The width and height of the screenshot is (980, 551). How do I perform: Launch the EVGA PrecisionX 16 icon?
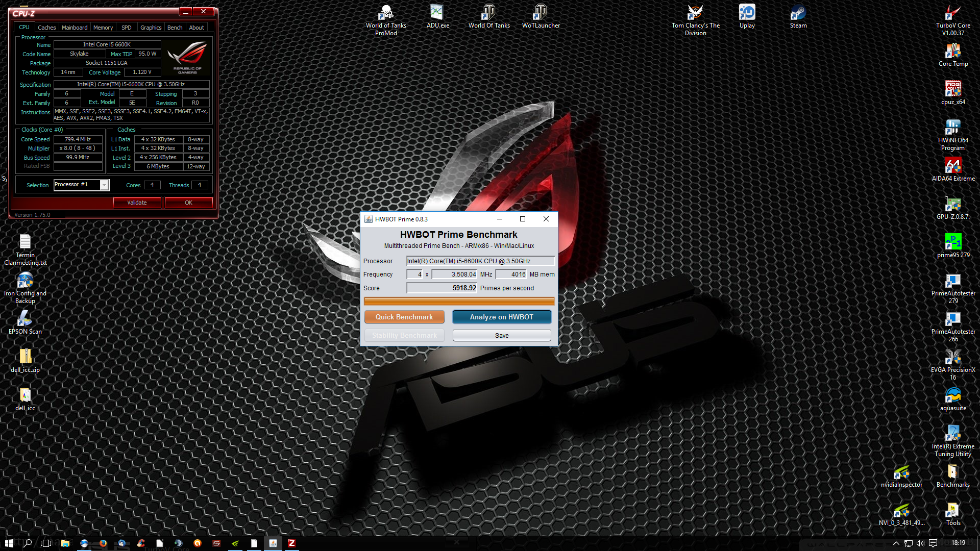point(953,364)
